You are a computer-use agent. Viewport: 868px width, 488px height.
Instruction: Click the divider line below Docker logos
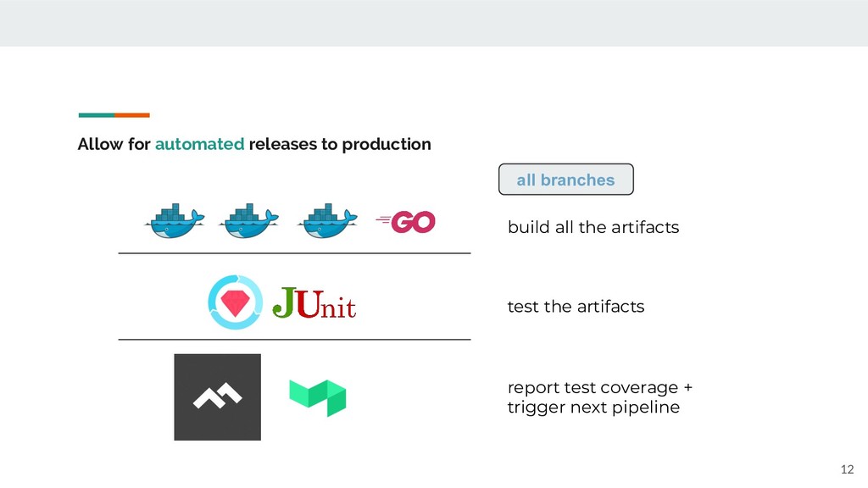pyautogui.click(x=294, y=253)
